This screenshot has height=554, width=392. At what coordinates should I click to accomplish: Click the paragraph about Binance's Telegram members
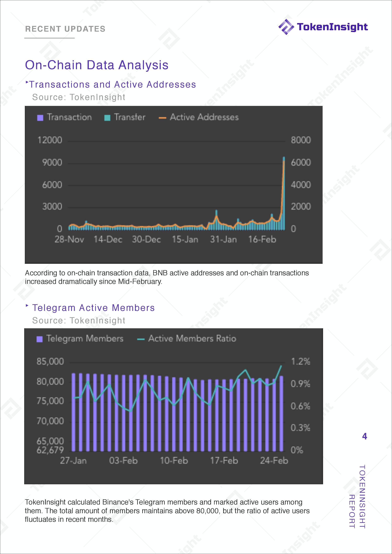[167, 511]
